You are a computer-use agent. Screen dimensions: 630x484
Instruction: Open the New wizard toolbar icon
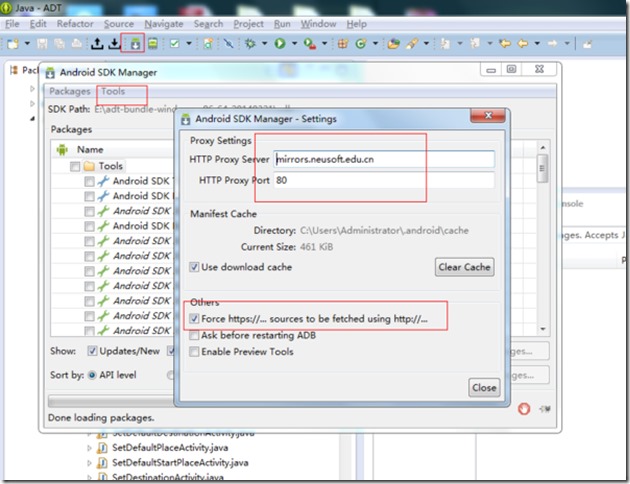pyautogui.click(x=13, y=43)
